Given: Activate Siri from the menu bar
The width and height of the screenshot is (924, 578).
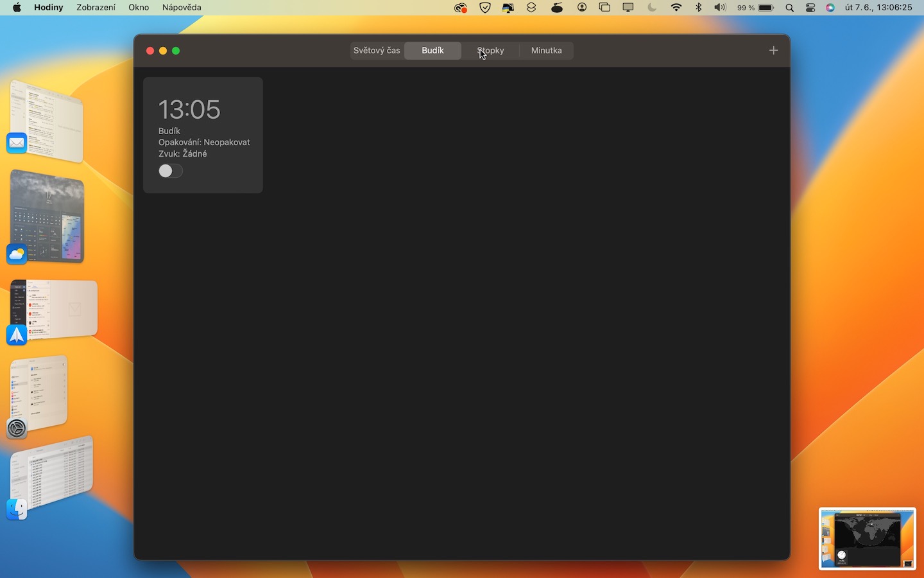Looking at the screenshot, I should coord(830,8).
